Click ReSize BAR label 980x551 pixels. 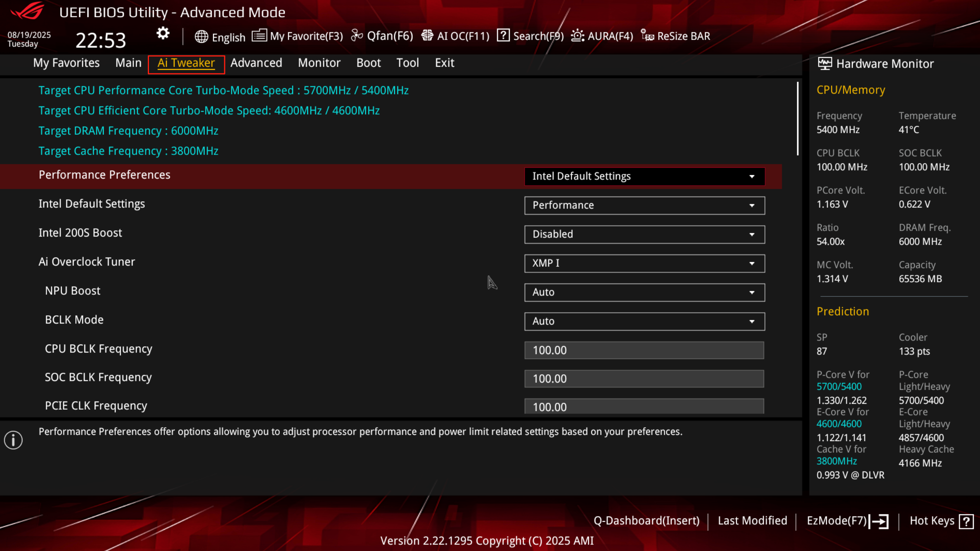coord(684,36)
